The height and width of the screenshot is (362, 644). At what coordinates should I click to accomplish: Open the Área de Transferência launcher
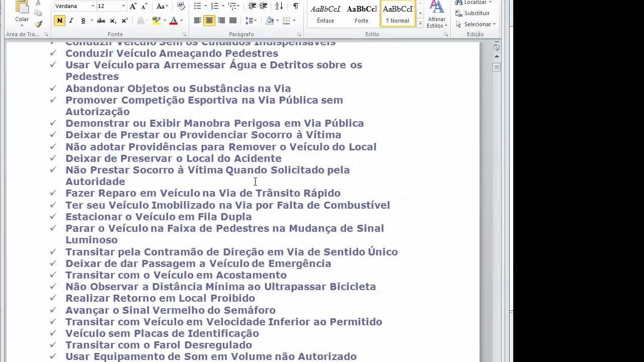pos(46,35)
